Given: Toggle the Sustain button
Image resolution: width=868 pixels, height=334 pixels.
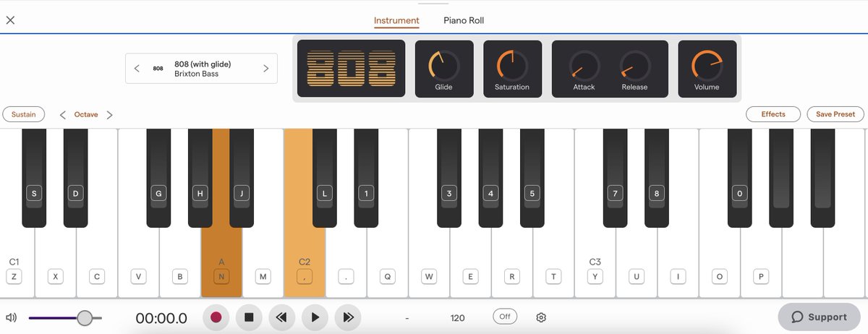Looking at the screenshot, I should point(24,114).
